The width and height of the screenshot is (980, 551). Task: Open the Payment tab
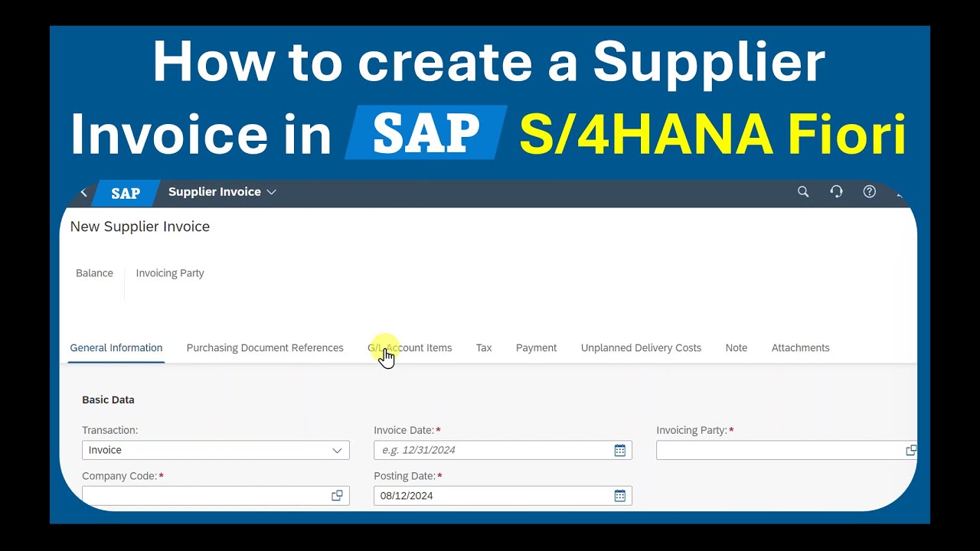pos(536,347)
